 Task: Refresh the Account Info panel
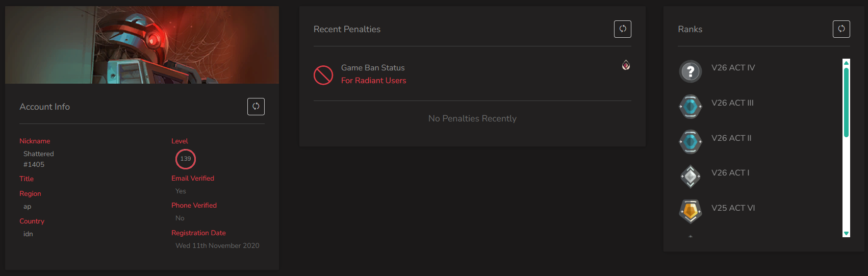[x=256, y=107]
